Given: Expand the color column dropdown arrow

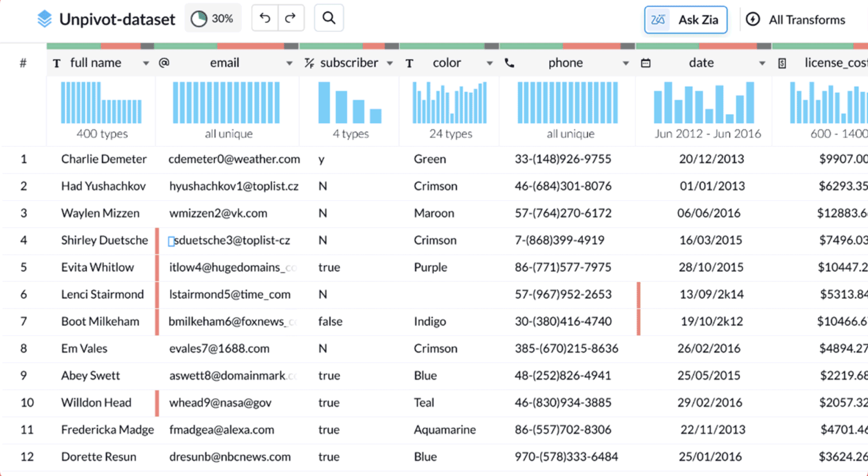Looking at the screenshot, I should [490, 63].
